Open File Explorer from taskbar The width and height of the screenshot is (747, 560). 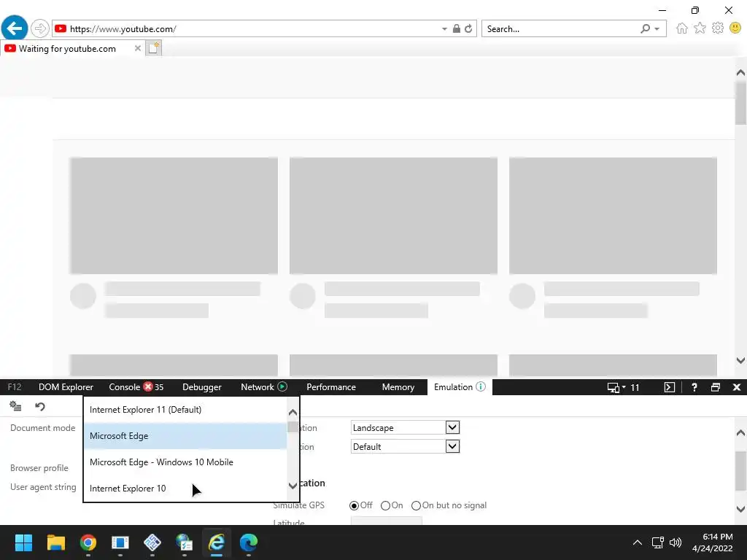tap(55, 542)
